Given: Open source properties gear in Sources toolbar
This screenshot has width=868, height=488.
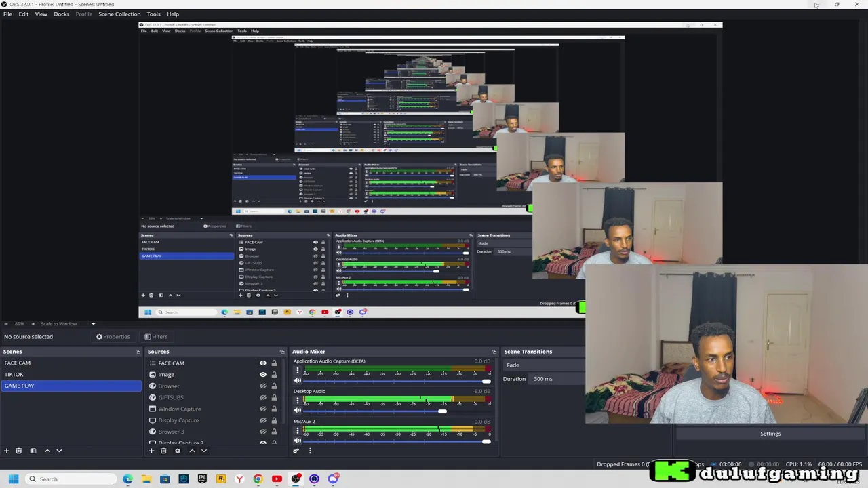Looking at the screenshot, I should [x=178, y=451].
